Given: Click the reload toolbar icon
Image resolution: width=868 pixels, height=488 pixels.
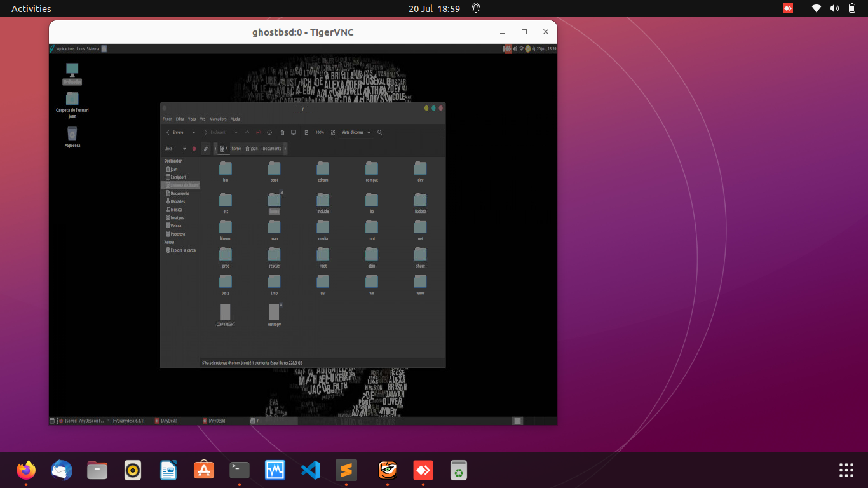Looking at the screenshot, I should coord(269,133).
